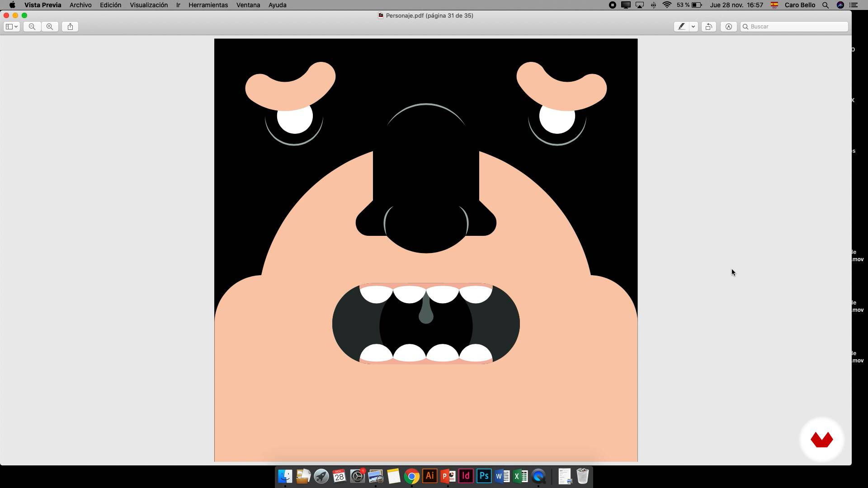Open the Vista Previa menu

43,5
